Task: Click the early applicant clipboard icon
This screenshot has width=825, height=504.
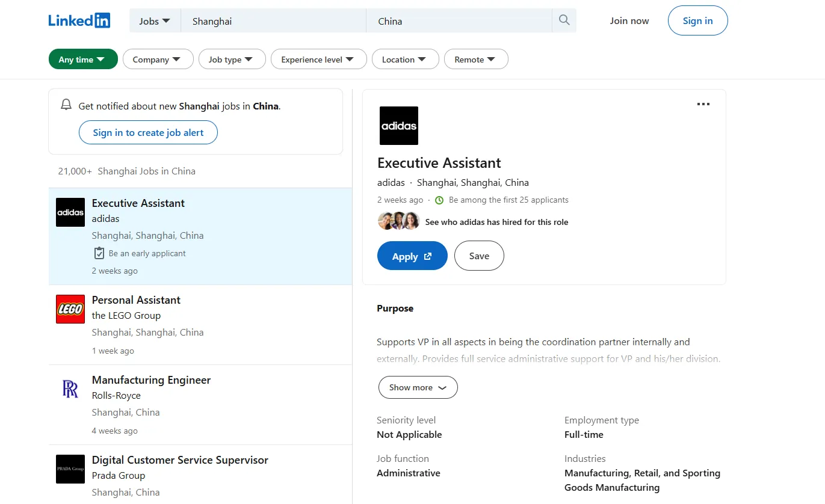Action: [x=99, y=253]
